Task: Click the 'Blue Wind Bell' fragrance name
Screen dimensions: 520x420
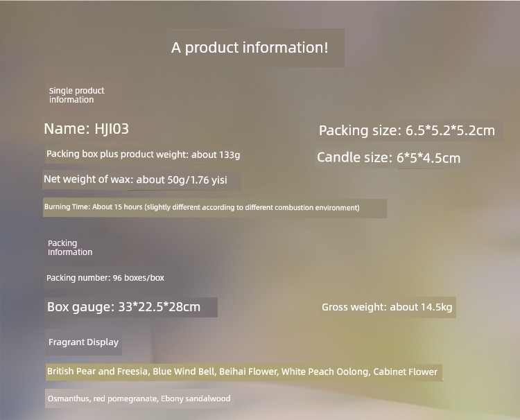Action: [x=184, y=371]
